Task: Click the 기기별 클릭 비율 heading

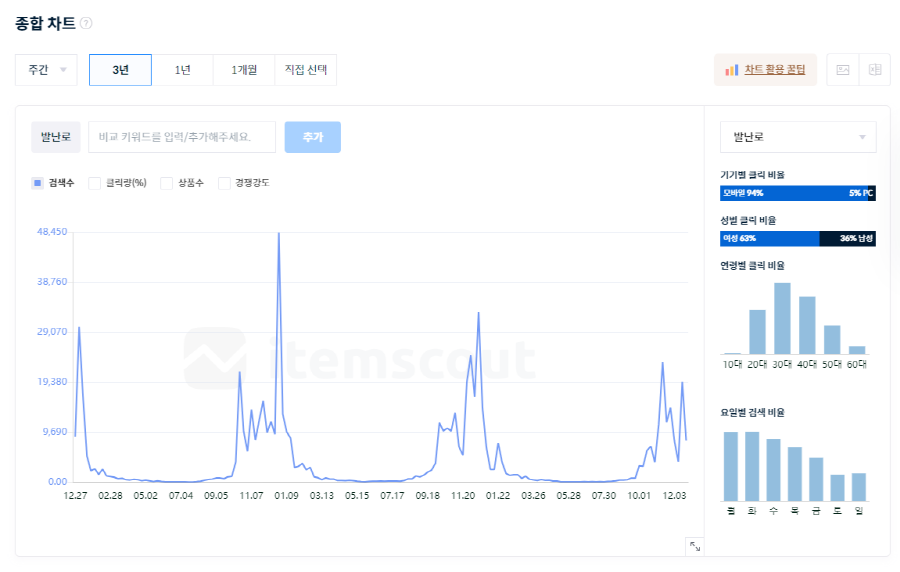Action: tap(752, 175)
